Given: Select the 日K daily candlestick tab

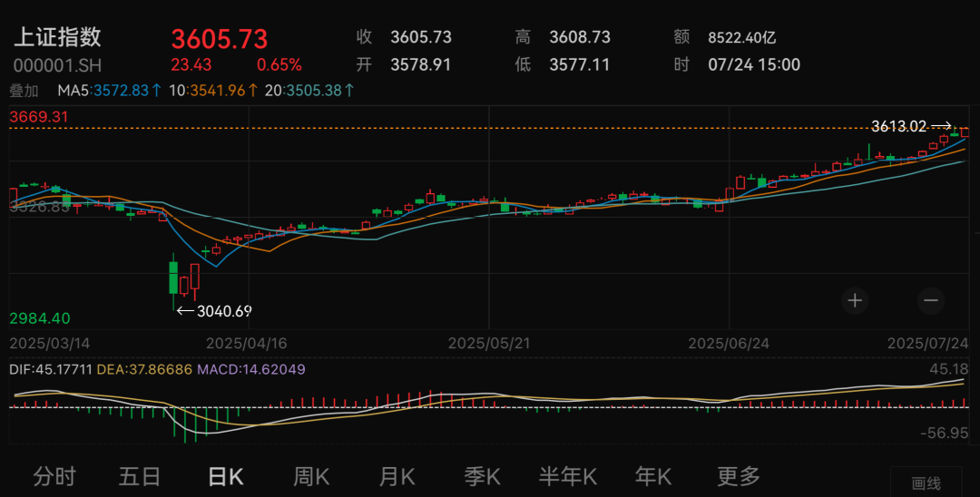Looking at the screenshot, I should click(x=225, y=476).
